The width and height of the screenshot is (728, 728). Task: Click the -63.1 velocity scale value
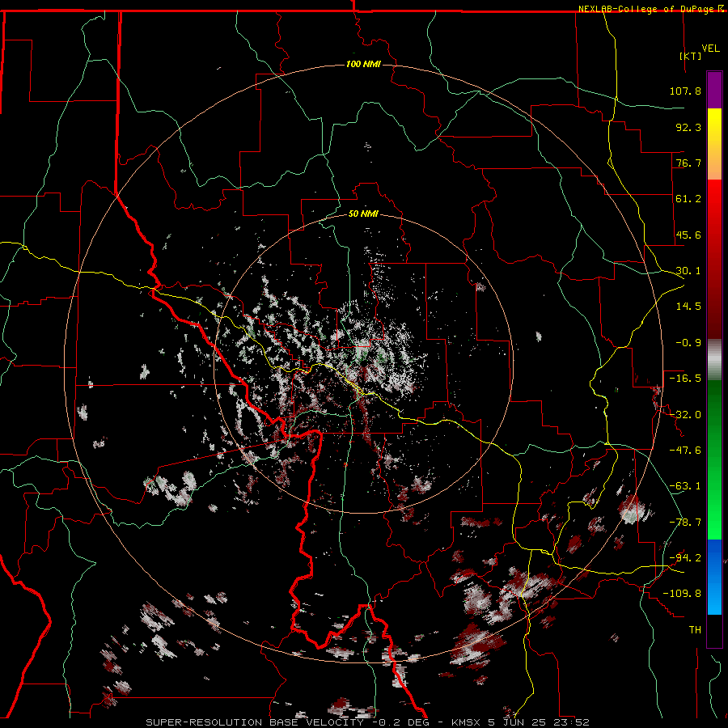pos(685,486)
